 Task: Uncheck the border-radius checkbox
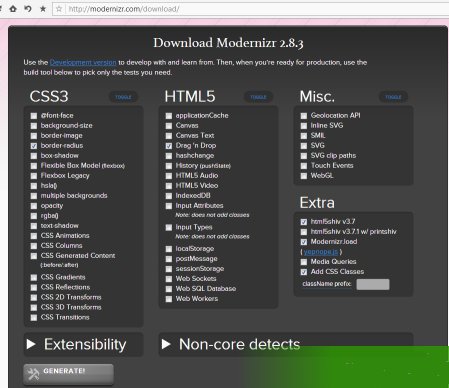tap(34, 146)
